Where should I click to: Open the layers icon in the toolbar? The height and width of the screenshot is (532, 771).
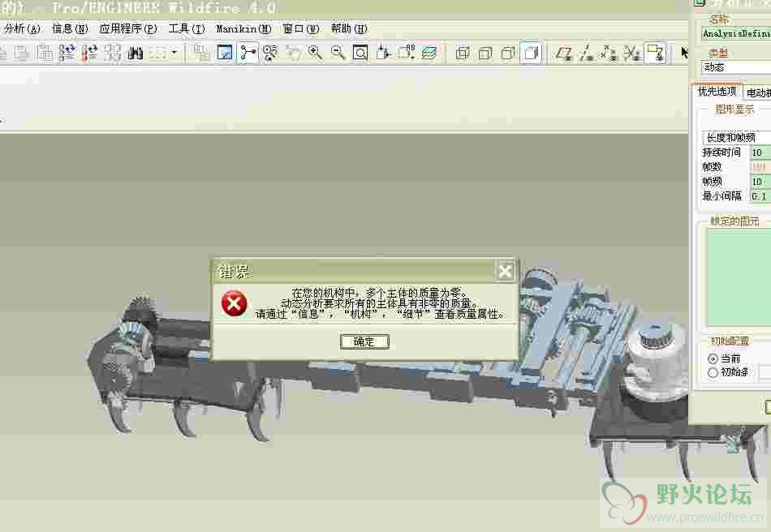coord(429,53)
